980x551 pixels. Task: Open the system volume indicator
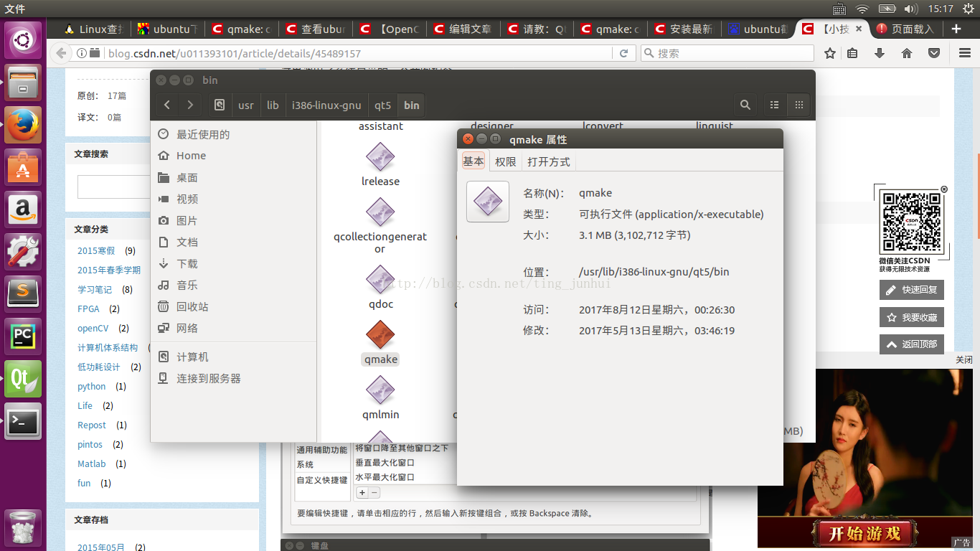click(911, 9)
